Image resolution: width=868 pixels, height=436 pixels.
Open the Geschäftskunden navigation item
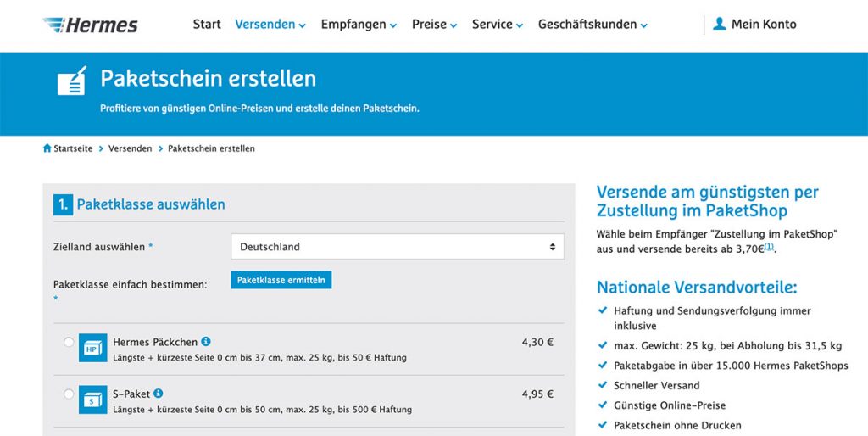[587, 25]
